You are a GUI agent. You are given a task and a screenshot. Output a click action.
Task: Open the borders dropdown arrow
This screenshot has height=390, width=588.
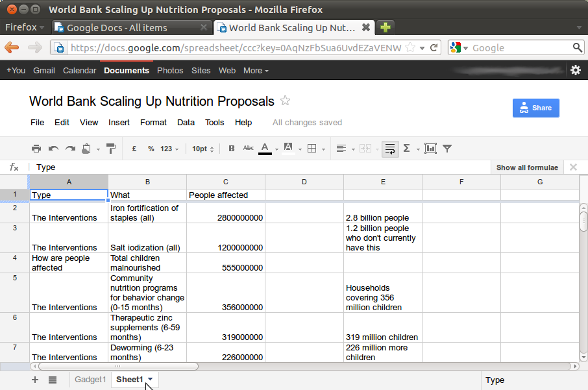323,149
